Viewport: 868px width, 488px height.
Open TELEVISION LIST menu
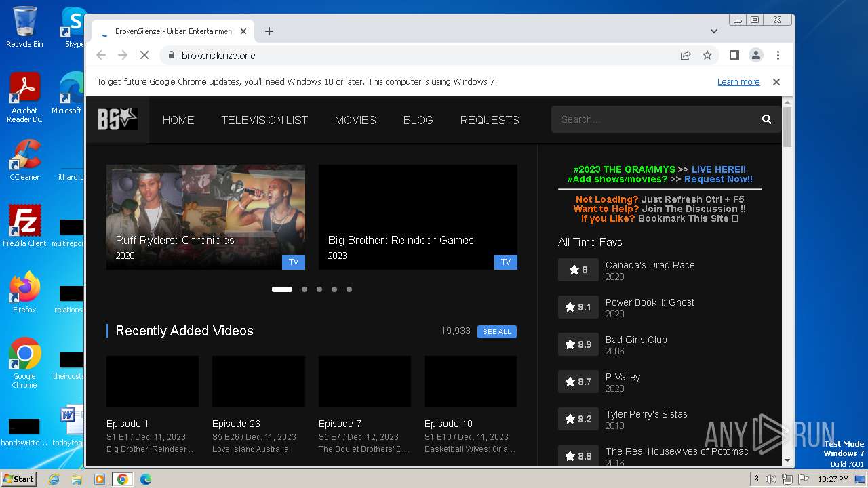click(x=264, y=120)
